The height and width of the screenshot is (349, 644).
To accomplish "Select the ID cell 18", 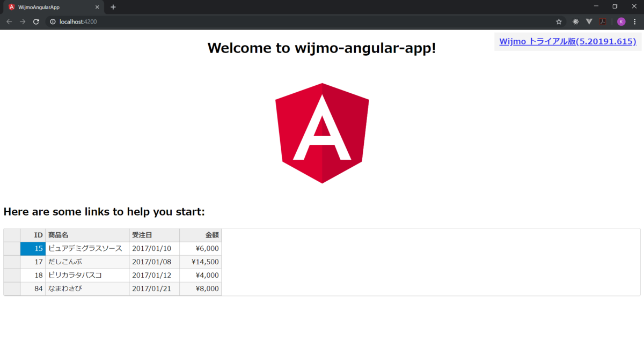I will pos(33,276).
